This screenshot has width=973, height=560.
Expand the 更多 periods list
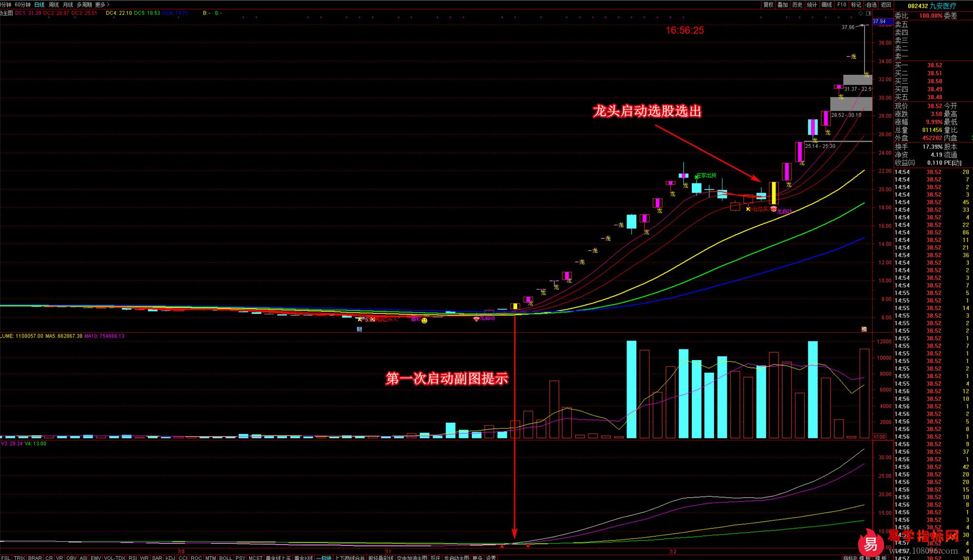[x=102, y=4]
